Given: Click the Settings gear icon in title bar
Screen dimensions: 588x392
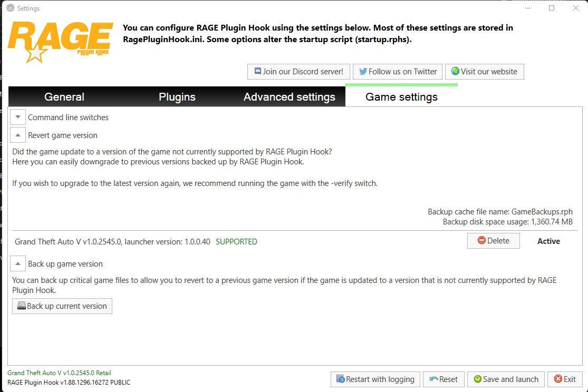Looking at the screenshot, I should (x=11, y=7).
